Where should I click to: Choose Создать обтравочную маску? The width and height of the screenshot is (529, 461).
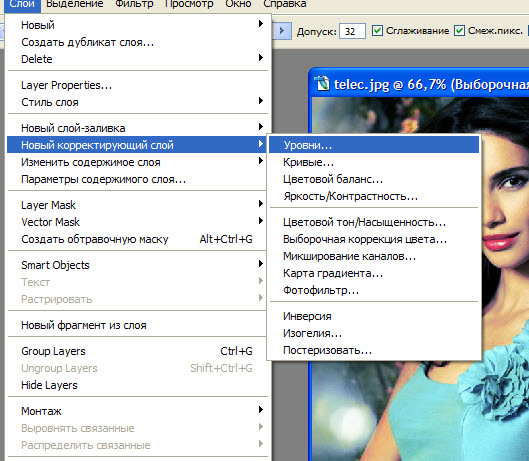pyautogui.click(x=138, y=239)
